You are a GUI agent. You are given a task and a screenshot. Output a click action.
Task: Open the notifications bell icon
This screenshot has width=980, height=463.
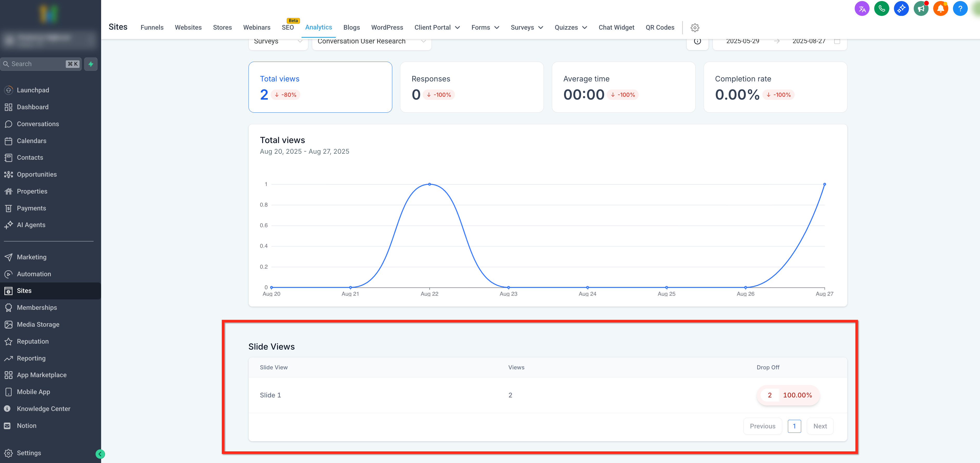tap(940, 8)
